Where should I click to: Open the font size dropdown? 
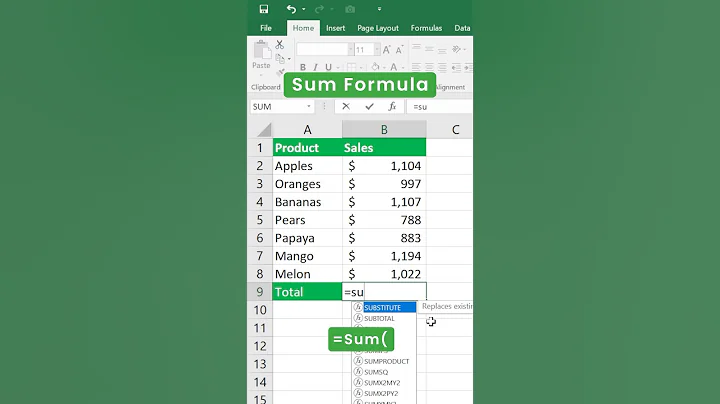click(x=377, y=49)
